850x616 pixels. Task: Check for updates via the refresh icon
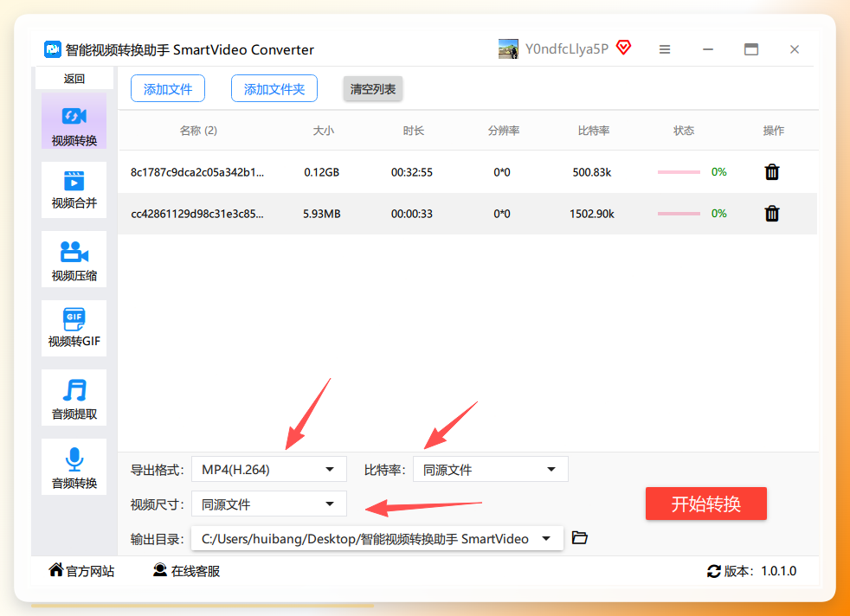pos(713,571)
